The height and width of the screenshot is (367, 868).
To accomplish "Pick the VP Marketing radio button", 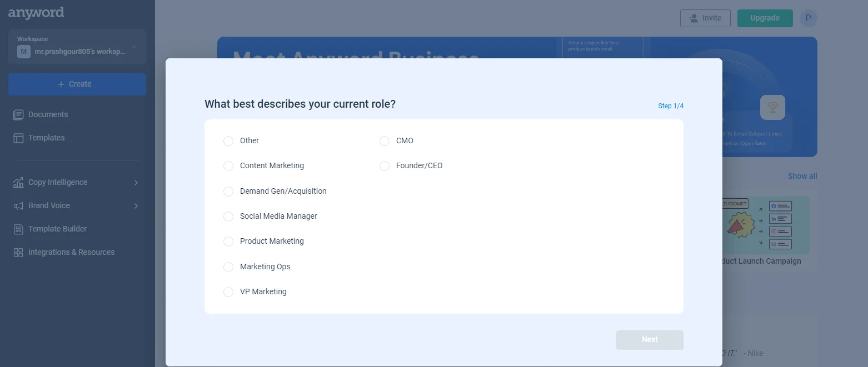I will (x=228, y=292).
